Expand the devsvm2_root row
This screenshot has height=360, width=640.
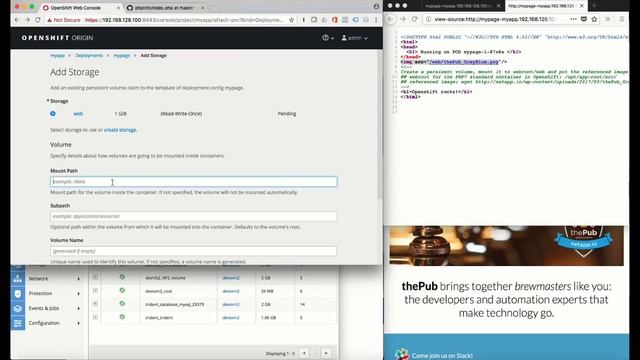tap(95, 291)
